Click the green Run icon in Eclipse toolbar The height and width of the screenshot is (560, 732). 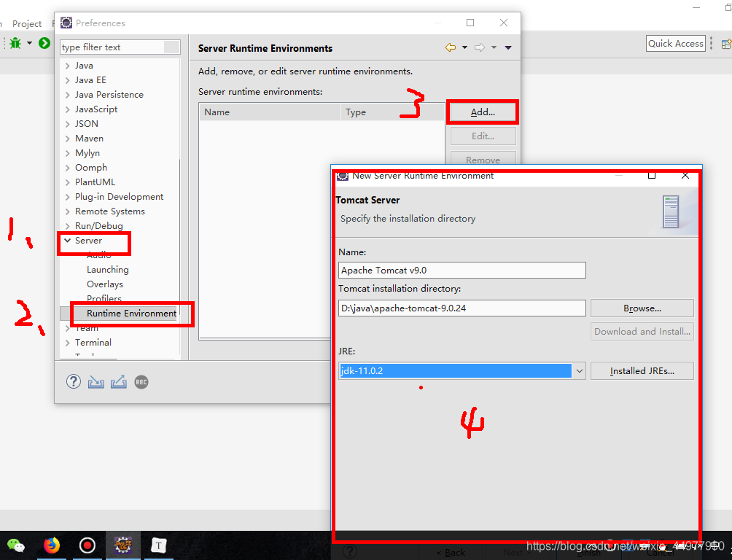[x=44, y=44]
